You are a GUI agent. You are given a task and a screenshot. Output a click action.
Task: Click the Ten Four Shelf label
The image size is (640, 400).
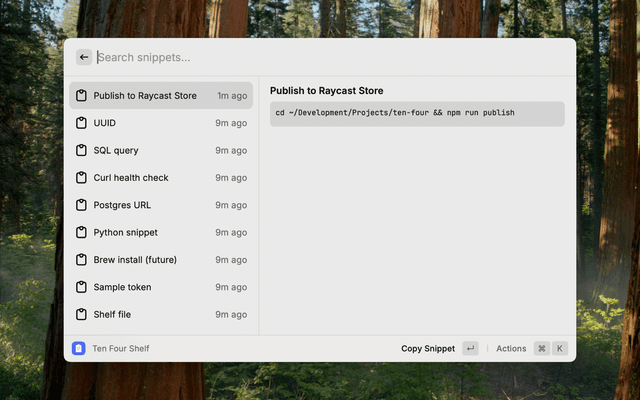(x=121, y=349)
